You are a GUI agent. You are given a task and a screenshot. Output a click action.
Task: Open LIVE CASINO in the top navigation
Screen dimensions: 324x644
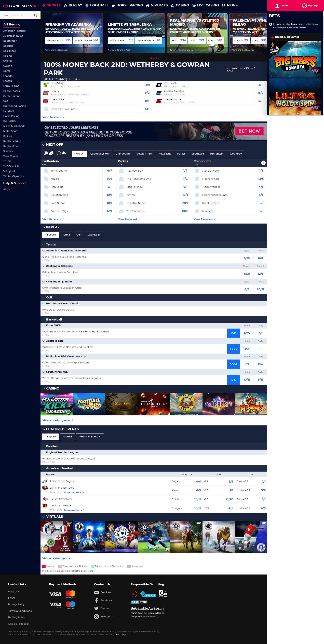coord(206,5)
